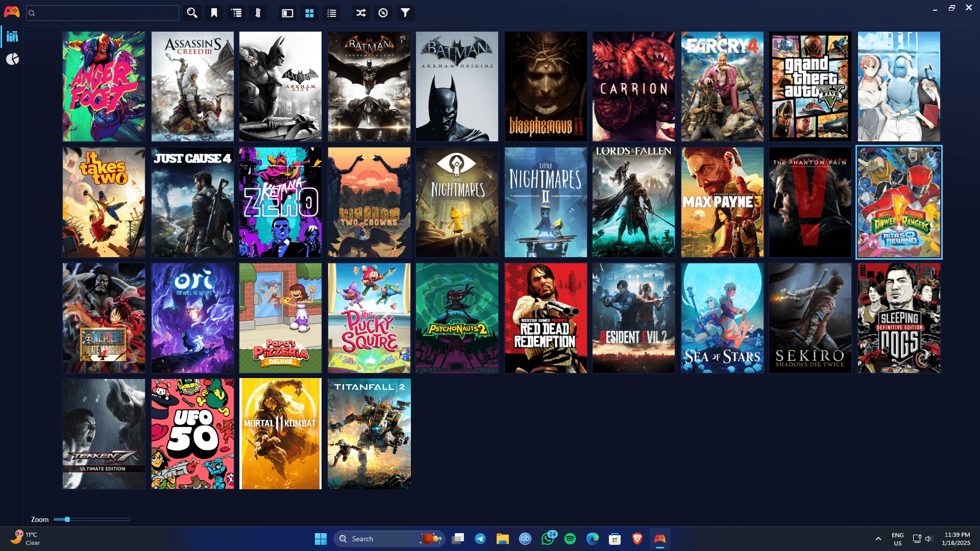Open the bookmark filter presets button
The image size is (980, 551).
(x=214, y=13)
